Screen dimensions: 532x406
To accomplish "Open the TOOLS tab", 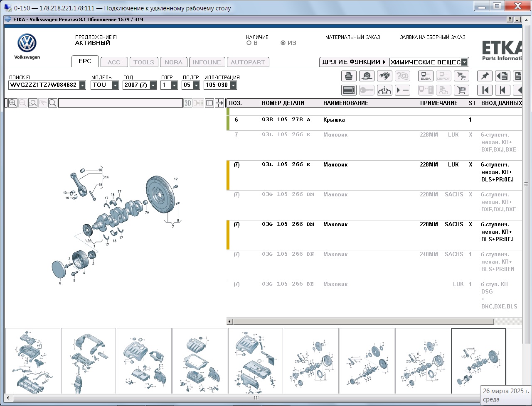I will click(x=144, y=62).
